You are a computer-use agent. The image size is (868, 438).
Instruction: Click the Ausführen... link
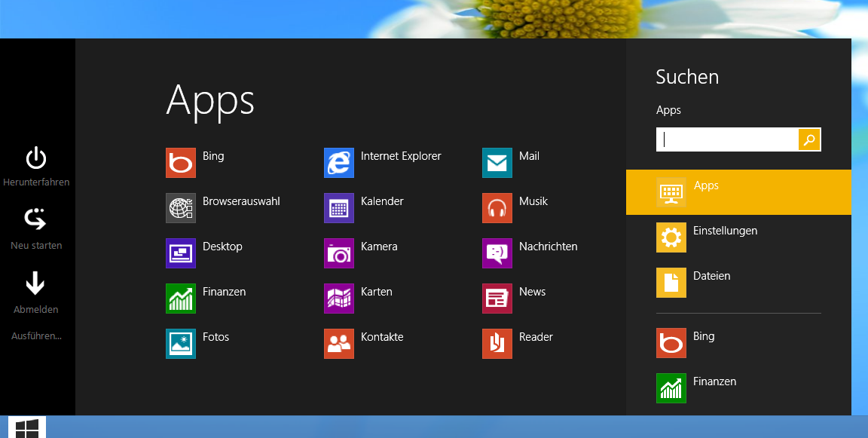click(36, 335)
